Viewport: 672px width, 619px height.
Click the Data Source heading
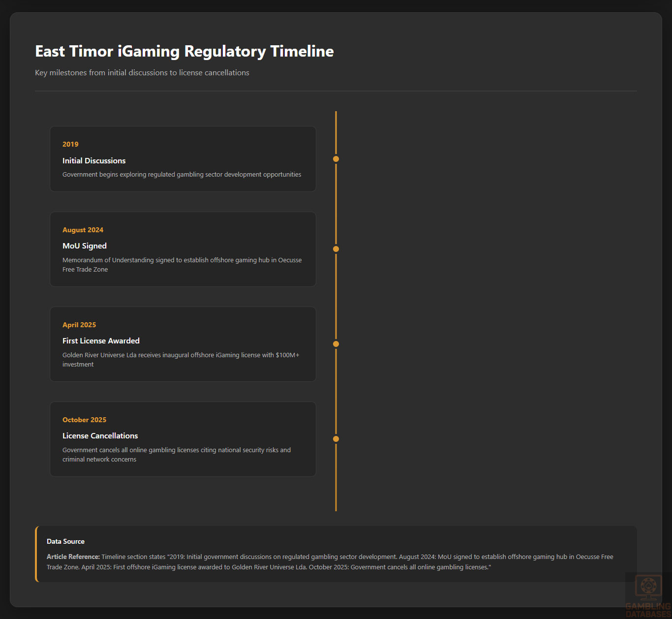(65, 541)
